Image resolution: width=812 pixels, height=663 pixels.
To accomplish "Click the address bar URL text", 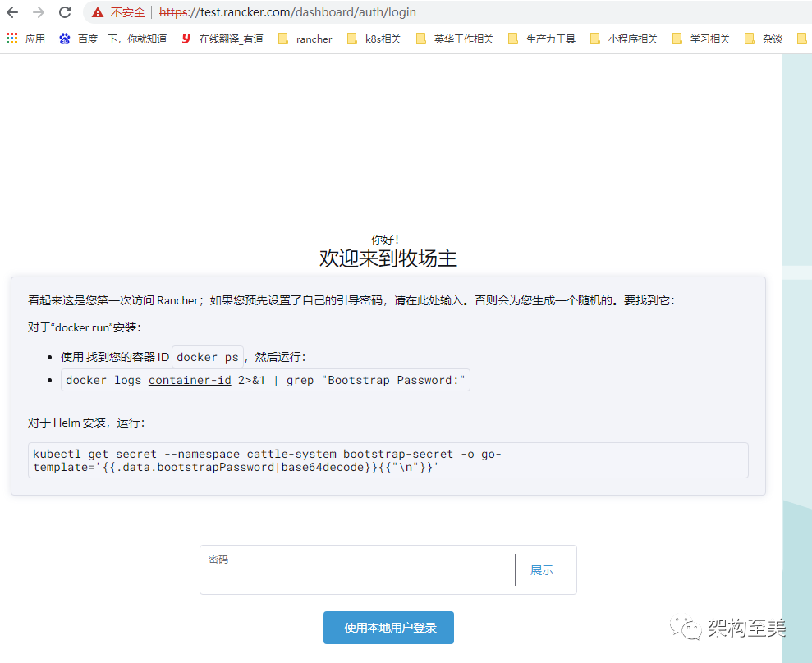I will [287, 12].
